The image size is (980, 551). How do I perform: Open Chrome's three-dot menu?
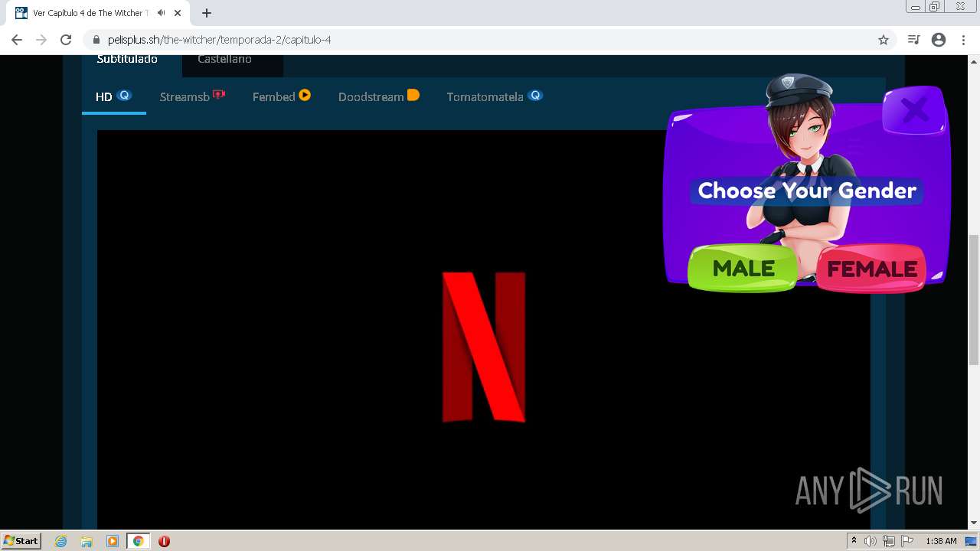coord(963,40)
